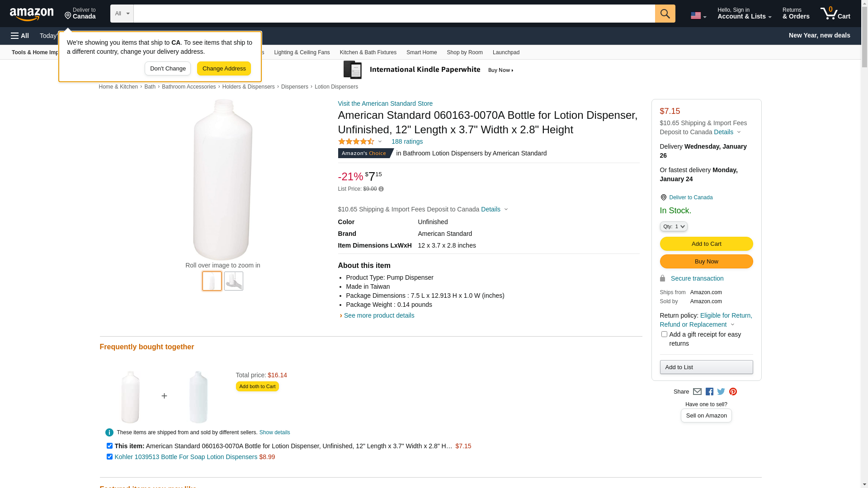Click the search magnifier button
The image size is (868, 488).
point(665,14)
